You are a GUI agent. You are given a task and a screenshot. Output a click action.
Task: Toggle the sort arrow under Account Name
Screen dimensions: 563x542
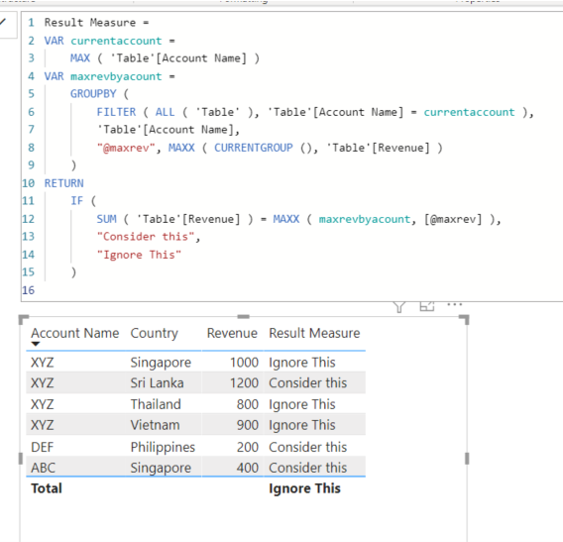click(x=35, y=344)
